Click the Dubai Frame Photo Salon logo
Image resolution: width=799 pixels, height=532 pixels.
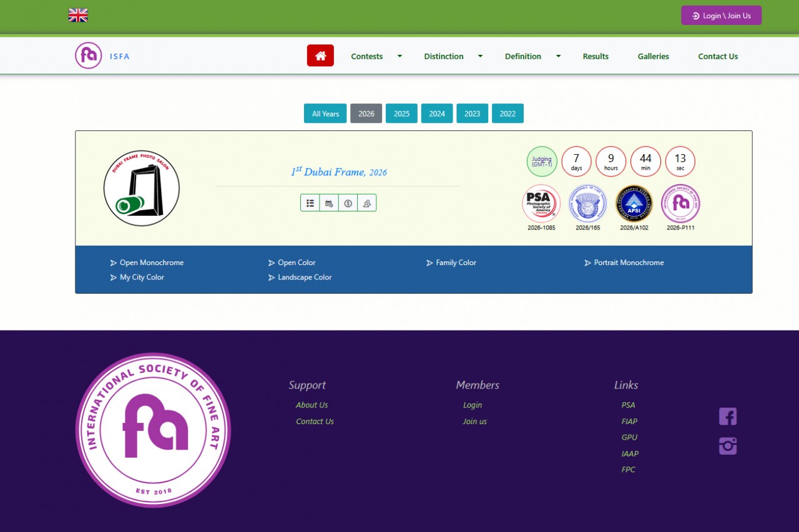tap(142, 188)
